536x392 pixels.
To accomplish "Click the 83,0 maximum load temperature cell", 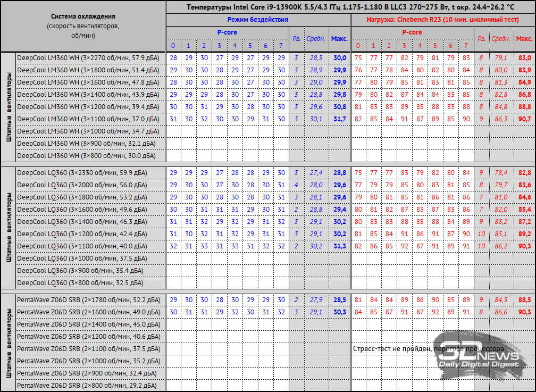I will (x=524, y=57).
